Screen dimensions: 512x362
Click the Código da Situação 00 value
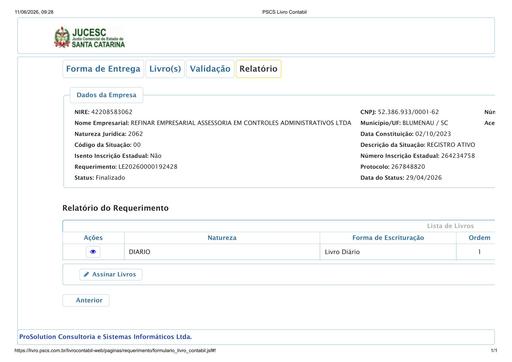[x=137, y=145]
